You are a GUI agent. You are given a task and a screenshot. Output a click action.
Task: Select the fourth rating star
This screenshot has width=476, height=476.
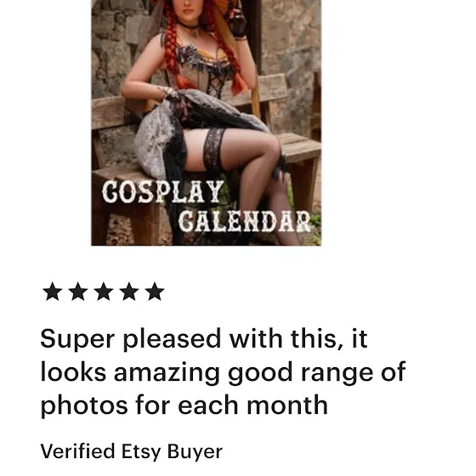tap(129, 292)
